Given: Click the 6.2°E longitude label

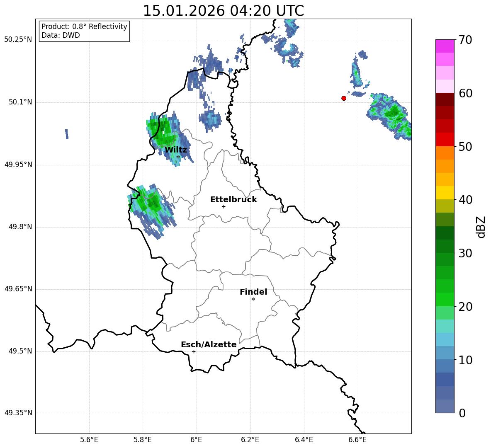Looking at the screenshot, I should (250, 440).
